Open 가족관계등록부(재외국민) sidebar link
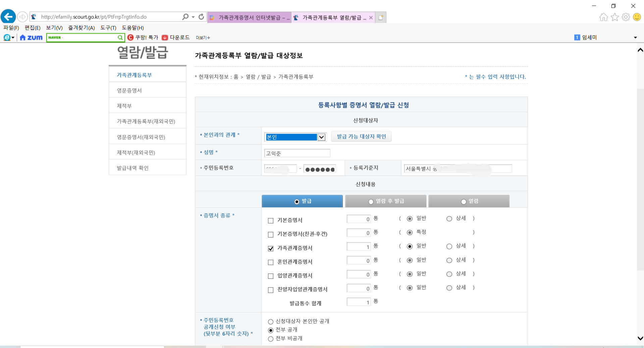The image size is (644, 348). tap(146, 121)
